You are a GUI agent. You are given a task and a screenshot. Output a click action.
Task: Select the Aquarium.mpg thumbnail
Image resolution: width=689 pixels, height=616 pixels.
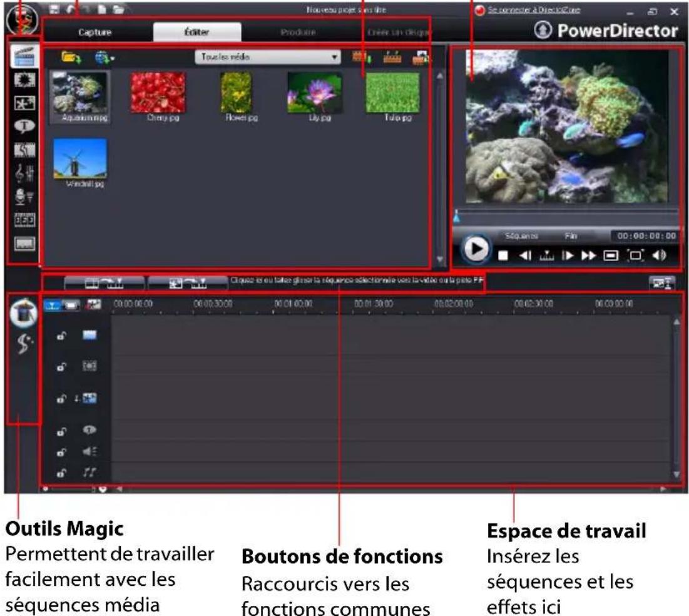pos(79,97)
